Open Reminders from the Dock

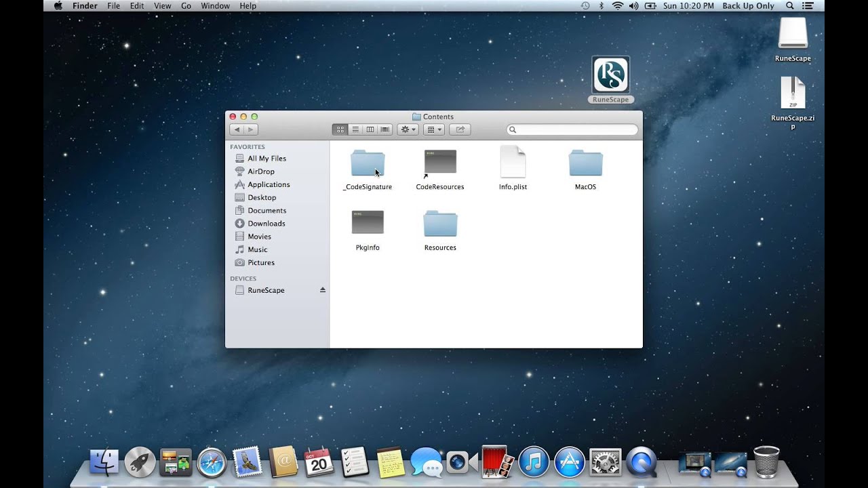355,462
